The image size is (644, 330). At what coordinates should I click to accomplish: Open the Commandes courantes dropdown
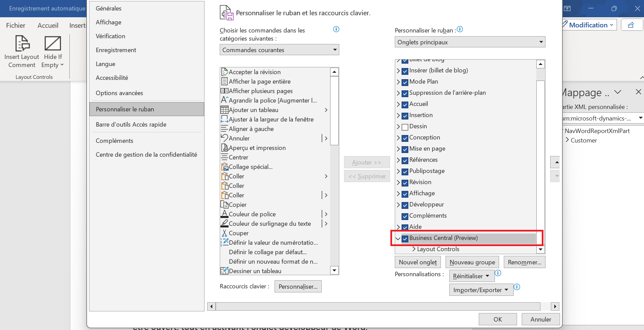coord(279,50)
